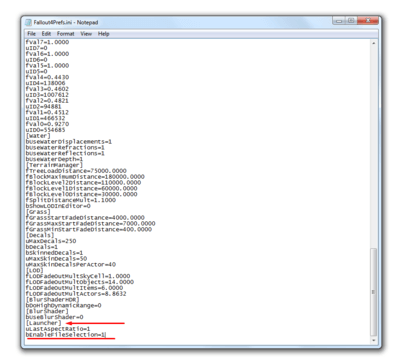Click the bUseWaterDisplacements=1 line

[x=69, y=142]
